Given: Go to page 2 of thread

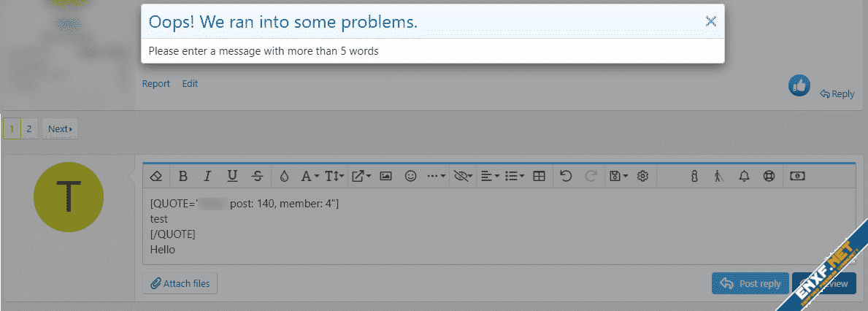Looking at the screenshot, I should coord(29,129).
